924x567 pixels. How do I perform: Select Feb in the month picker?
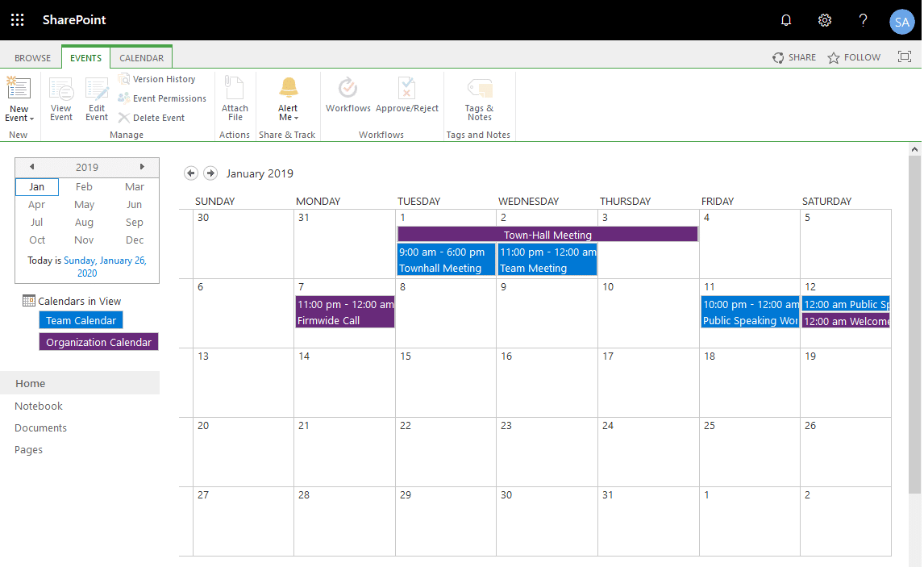click(x=84, y=186)
